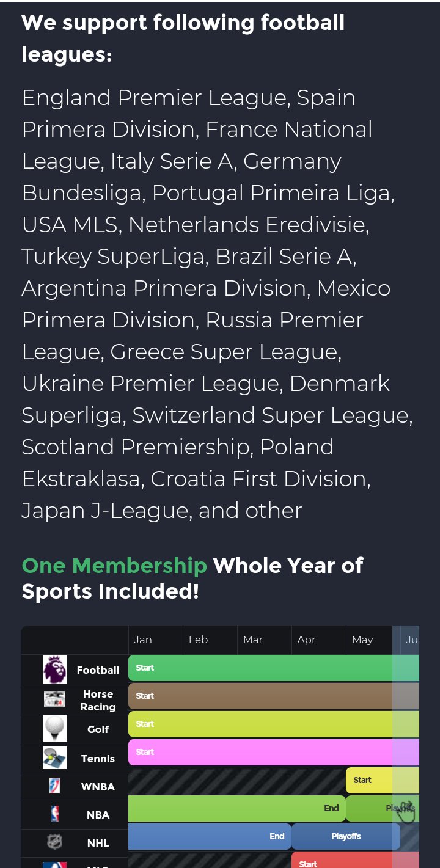
Task: Select the WNBA logo
Action: point(54,786)
